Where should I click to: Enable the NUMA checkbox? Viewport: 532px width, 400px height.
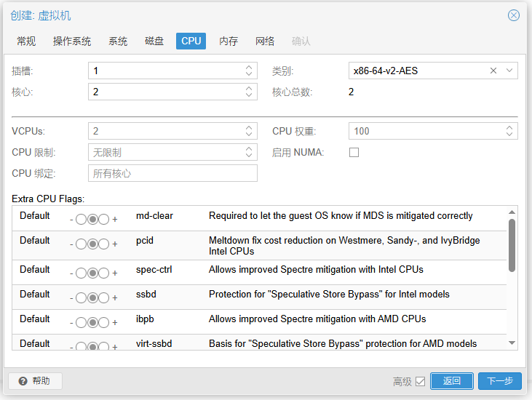pyautogui.click(x=354, y=153)
